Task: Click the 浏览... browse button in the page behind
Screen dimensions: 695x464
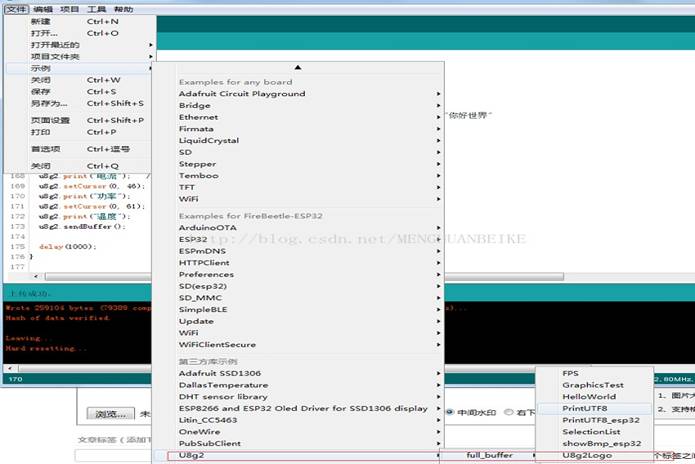Action: (x=110, y=414)
